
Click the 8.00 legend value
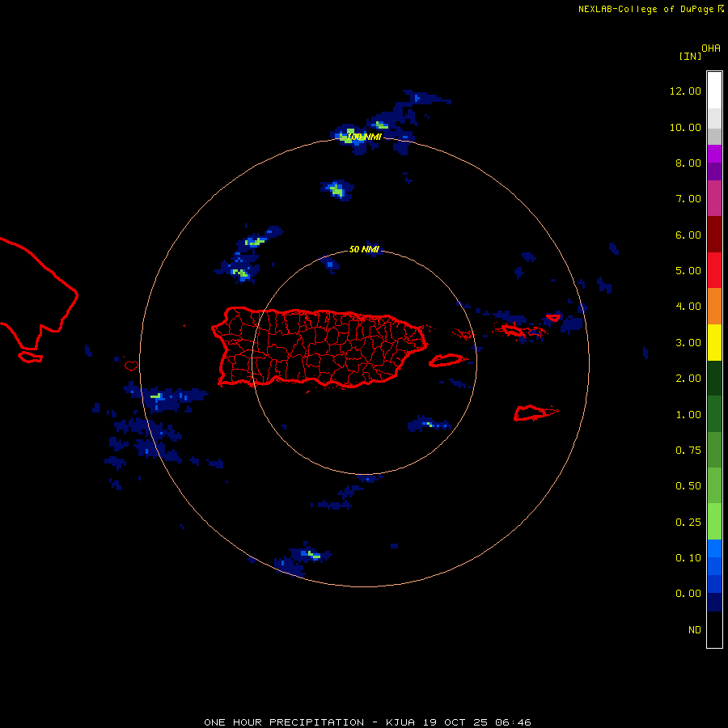coord(688,163)
